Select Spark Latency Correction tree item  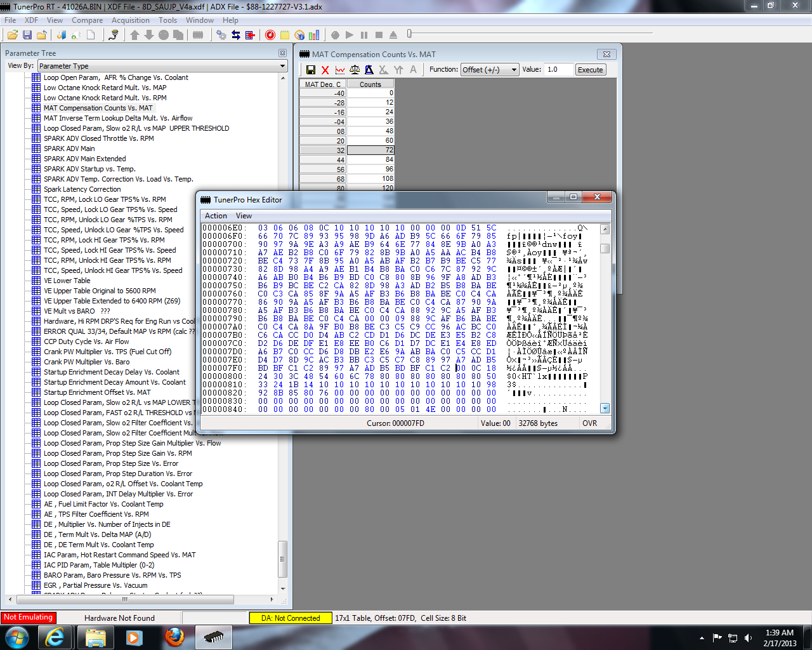[82, 189]
